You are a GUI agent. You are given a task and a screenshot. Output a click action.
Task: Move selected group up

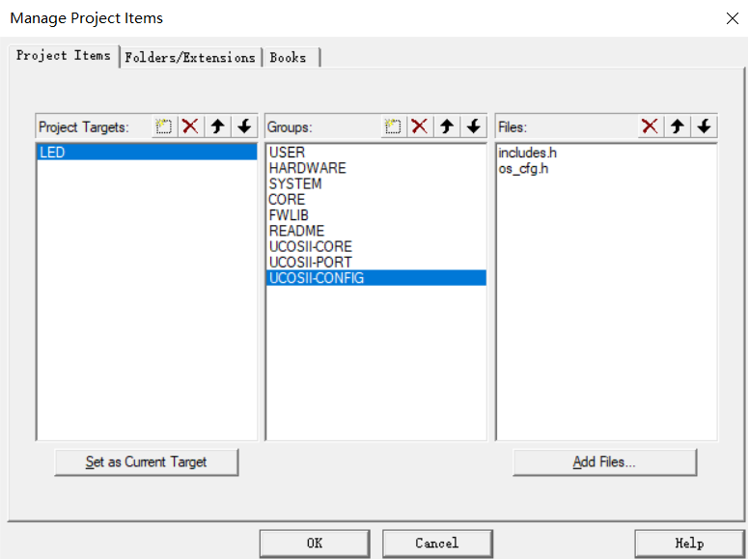(447, 126)
